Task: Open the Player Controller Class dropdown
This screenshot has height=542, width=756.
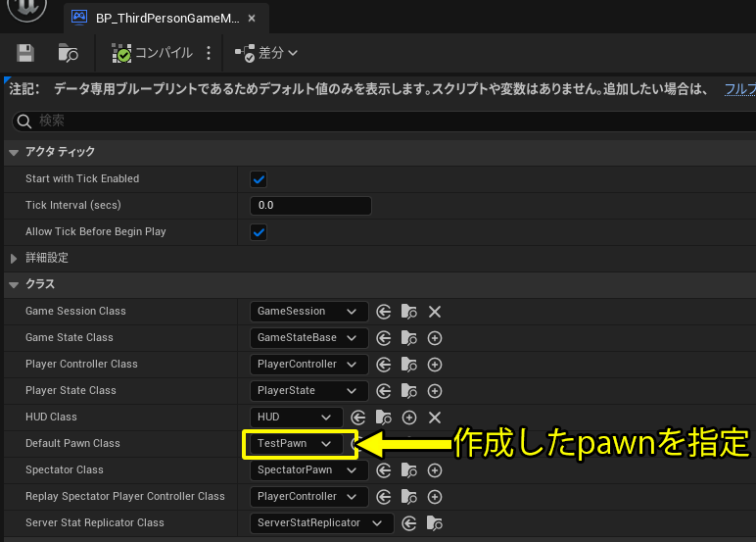Action: pyautogui.click(x=309, y=365)
